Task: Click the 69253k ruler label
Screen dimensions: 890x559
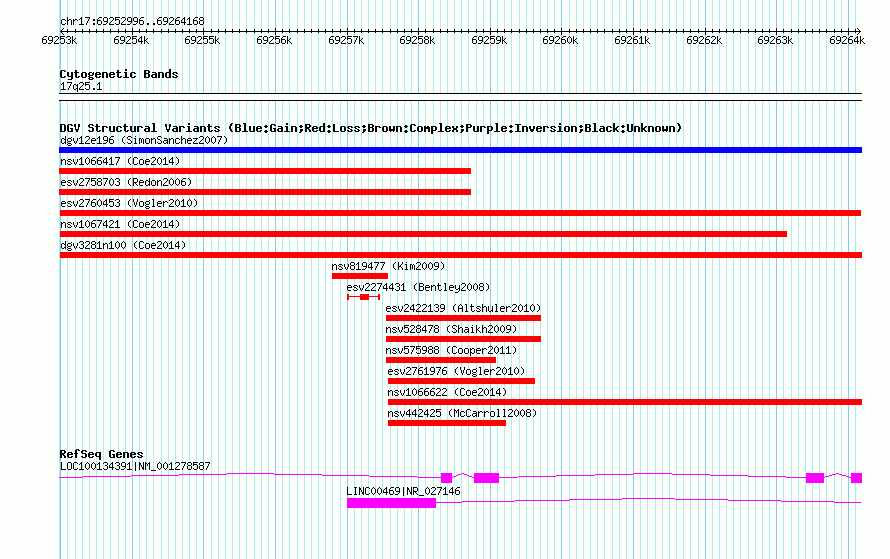Action: click(59, 40)
